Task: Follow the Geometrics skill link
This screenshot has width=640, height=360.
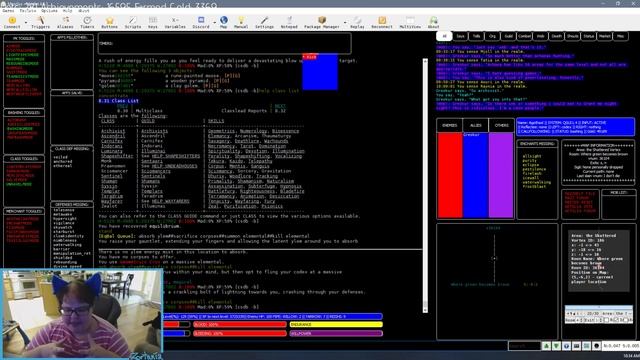Action: coord(222,131)
